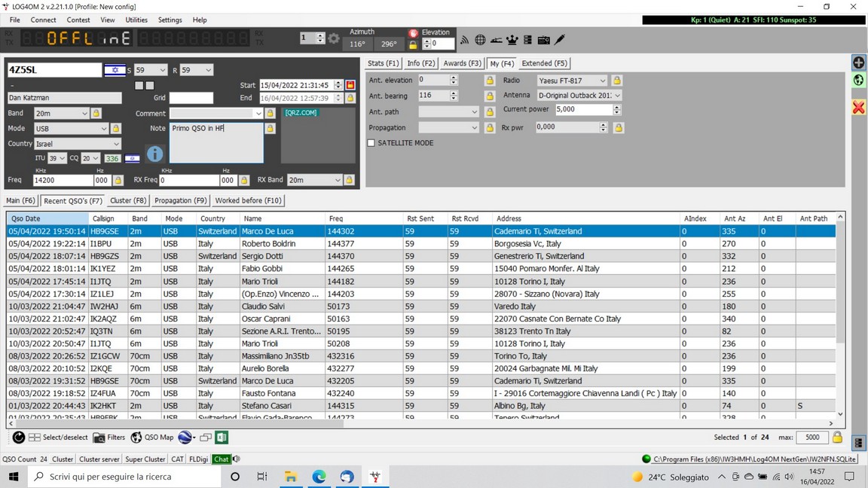Click the red X clear QSO icon
This screenshot has height=488, width=868.
(858, 107)
